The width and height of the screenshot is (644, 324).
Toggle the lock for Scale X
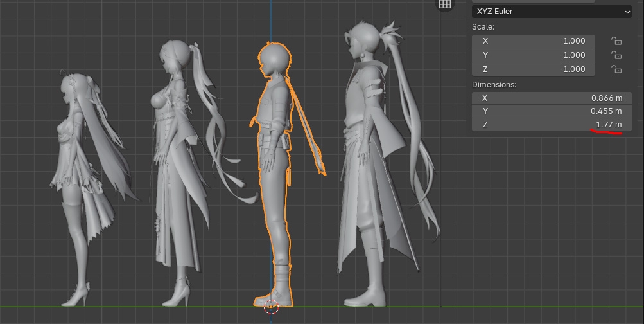pyautogui.click(x=616, y=41)
